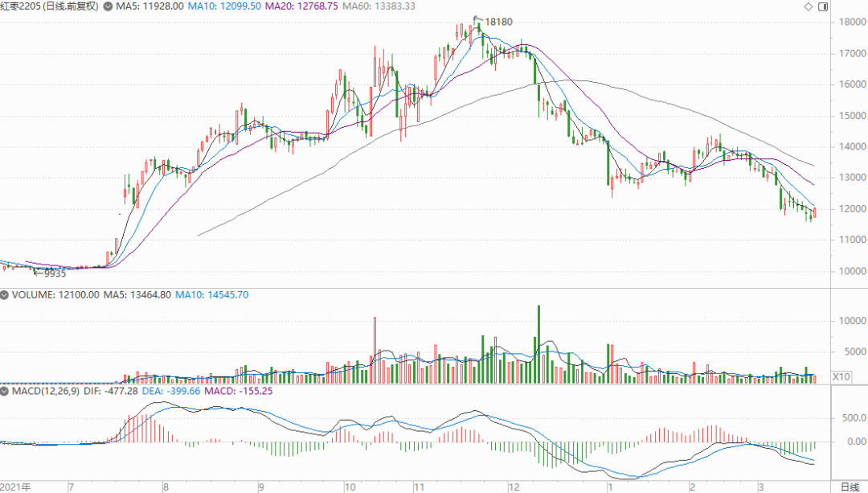Click the 10000 volume axis label
The width and height of the screenshot is (868, 493).
(x=853, y=321)
